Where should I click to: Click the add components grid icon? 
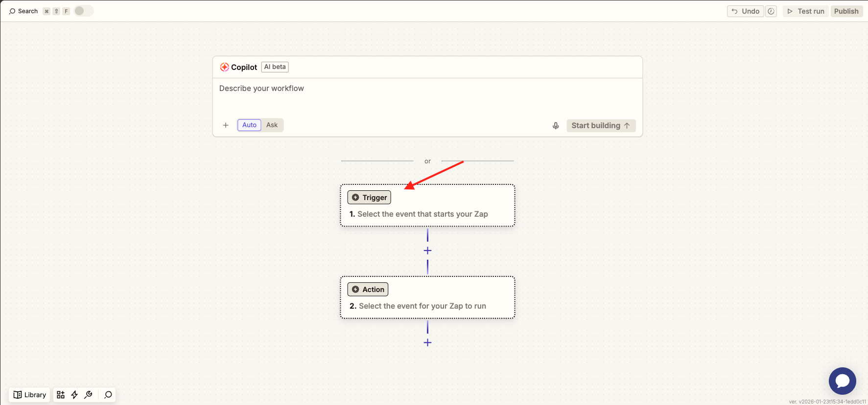[x=61, y=395]
